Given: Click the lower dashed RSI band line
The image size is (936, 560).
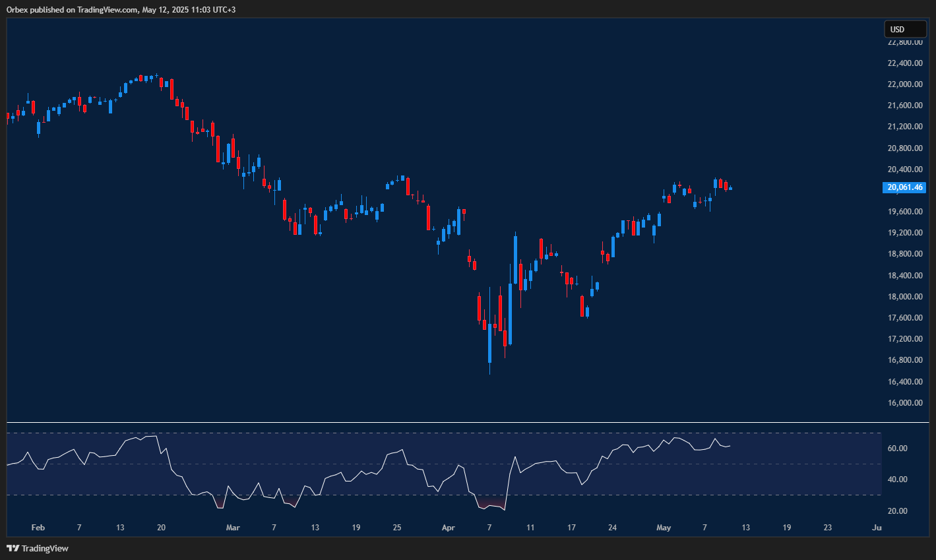Looking at the screenshot, I should click(x=462, y=493).
